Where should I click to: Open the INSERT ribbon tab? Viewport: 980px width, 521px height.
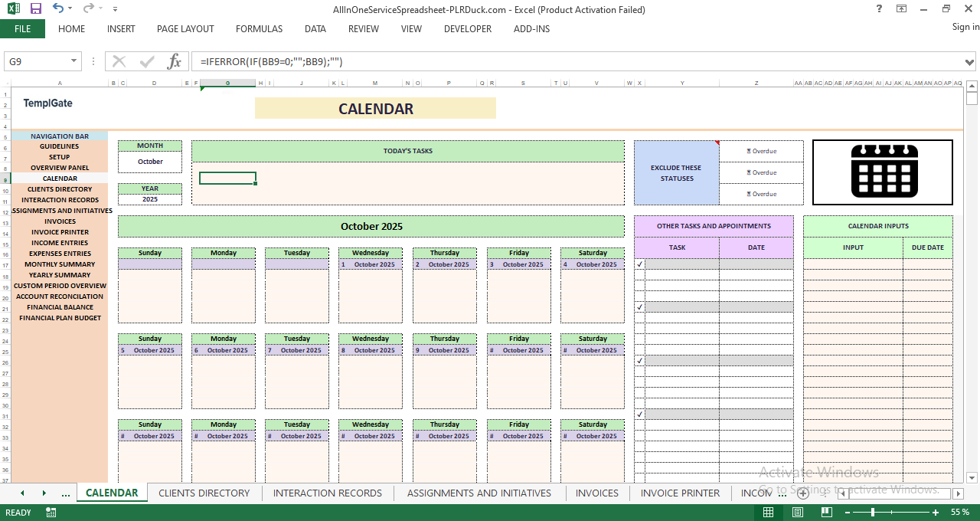click(x=121, y=29)
